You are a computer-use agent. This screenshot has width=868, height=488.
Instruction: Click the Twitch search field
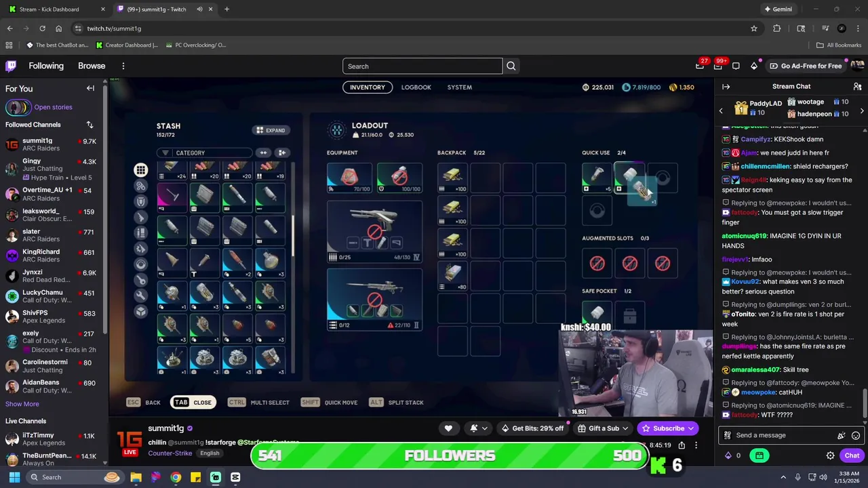point(422,66)
